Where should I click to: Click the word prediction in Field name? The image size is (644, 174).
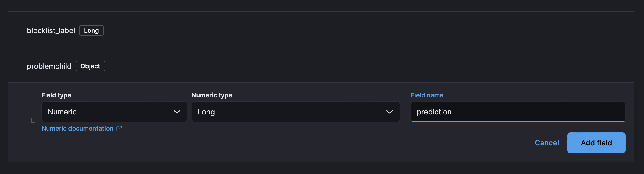(x=434, y=112)
